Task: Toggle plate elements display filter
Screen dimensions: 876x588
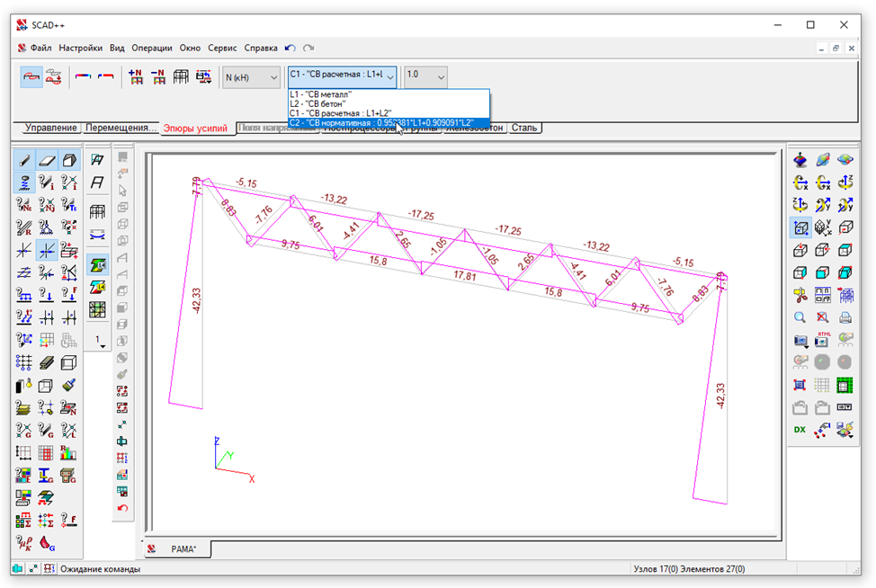Action: point(47,160)
